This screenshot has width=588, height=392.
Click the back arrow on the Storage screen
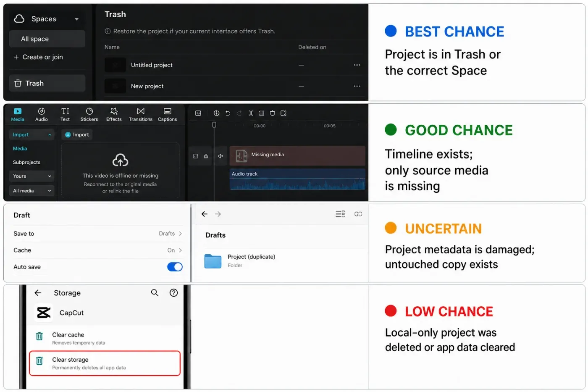pyautogui.click(x=38, y=293)
